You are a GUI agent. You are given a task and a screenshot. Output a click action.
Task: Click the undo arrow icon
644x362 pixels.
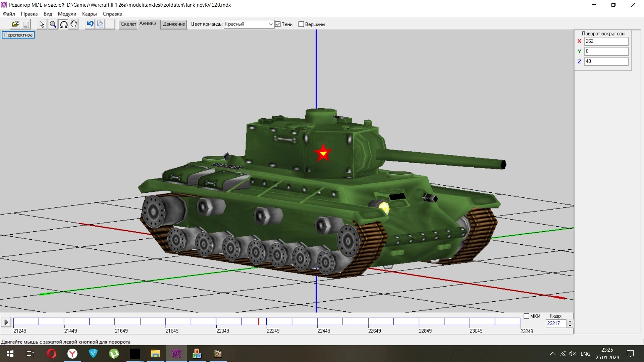[90, 24]
